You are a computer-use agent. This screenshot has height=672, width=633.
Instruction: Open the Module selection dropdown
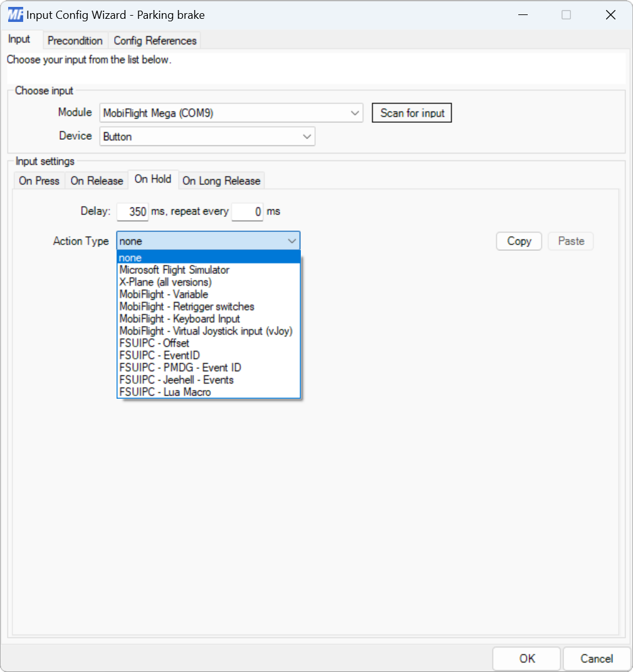(356, 113)
